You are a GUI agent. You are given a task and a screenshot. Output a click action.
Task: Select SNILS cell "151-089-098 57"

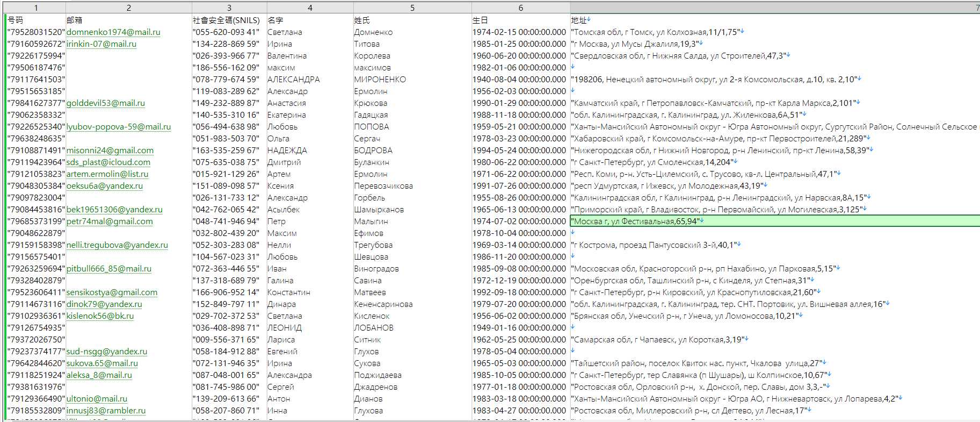click(x=229, y=186)
